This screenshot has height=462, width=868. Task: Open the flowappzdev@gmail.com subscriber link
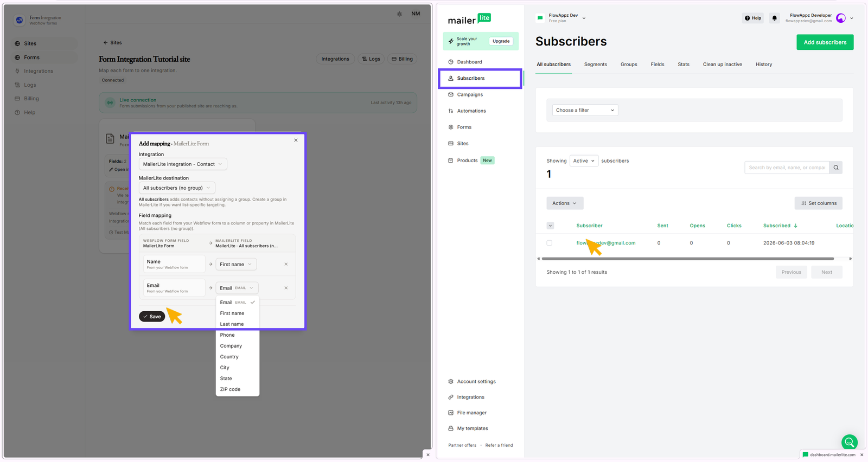(x=605, y=243)
